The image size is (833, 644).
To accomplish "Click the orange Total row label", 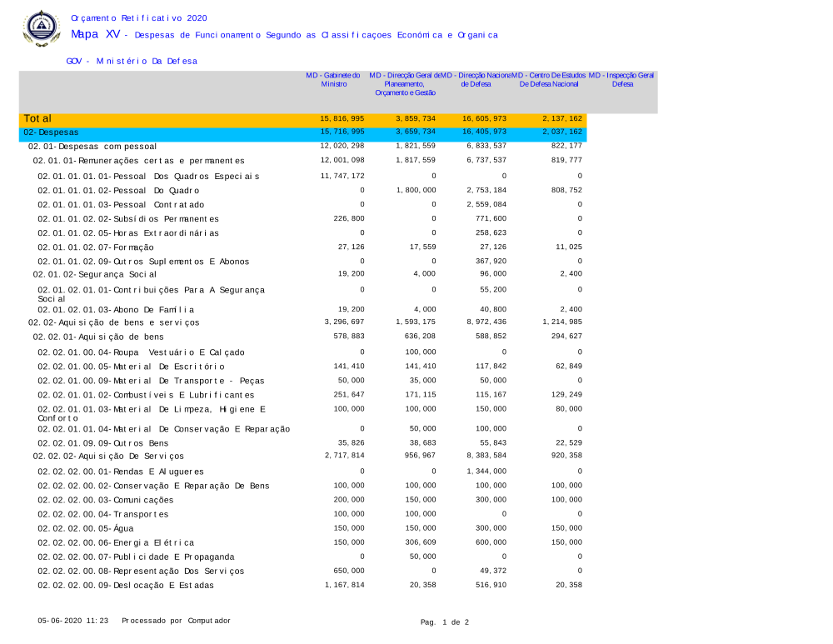I will pyautogui.click(x=38, y=119).
